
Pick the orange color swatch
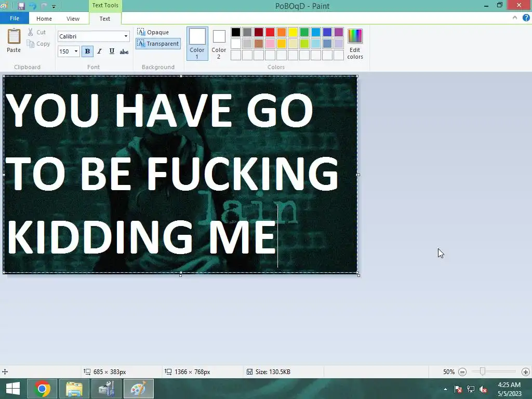point(282,32)
